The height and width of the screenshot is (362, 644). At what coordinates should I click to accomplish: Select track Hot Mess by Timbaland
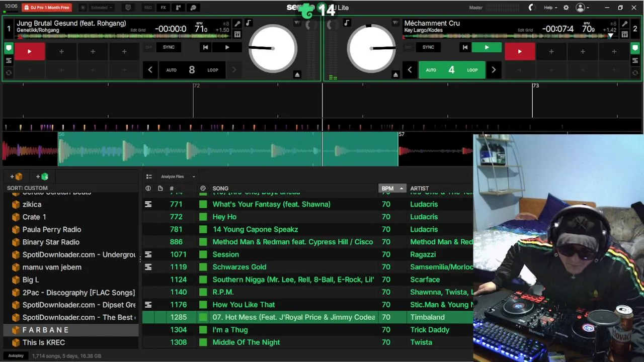[x=307, y=317]
